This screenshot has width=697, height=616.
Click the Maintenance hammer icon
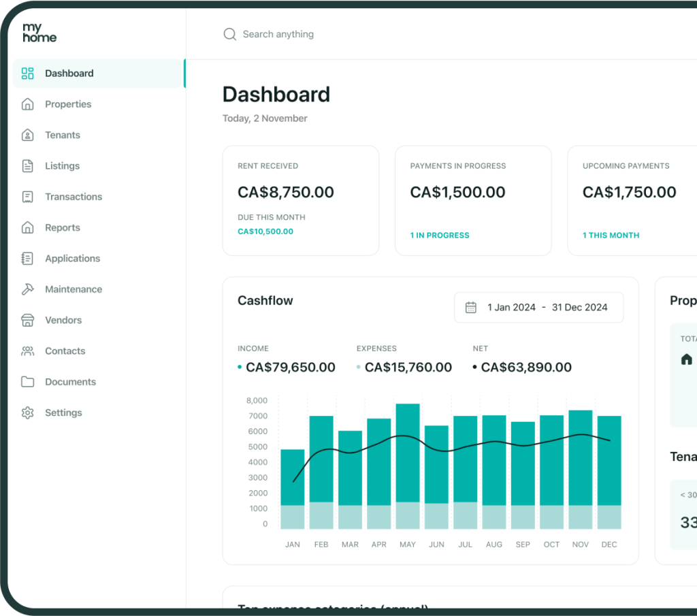pyautogui.click(x=27, y=289)
